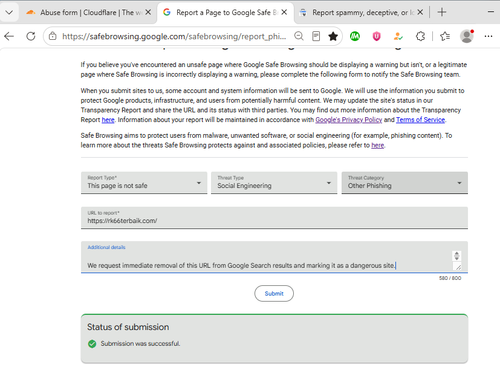Viewport: 500px width, 391px height.
Task: Click the URL to report field
Action: click(x=274, y=218)
